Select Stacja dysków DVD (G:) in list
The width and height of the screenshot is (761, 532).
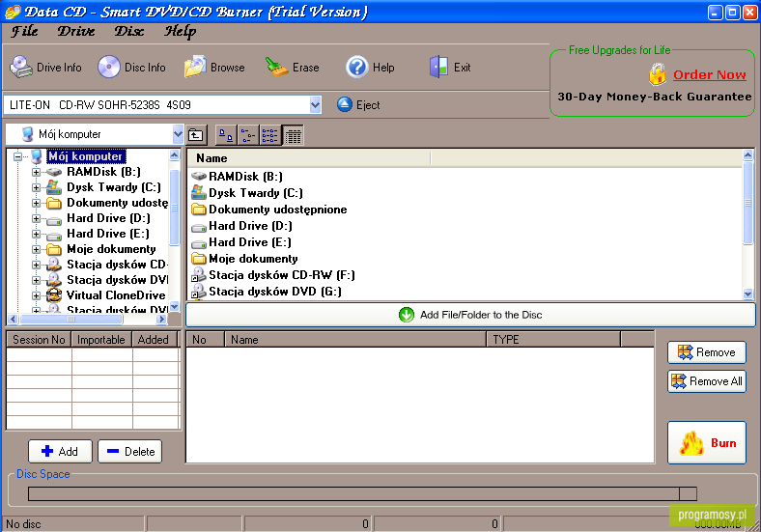click(266, 292)
